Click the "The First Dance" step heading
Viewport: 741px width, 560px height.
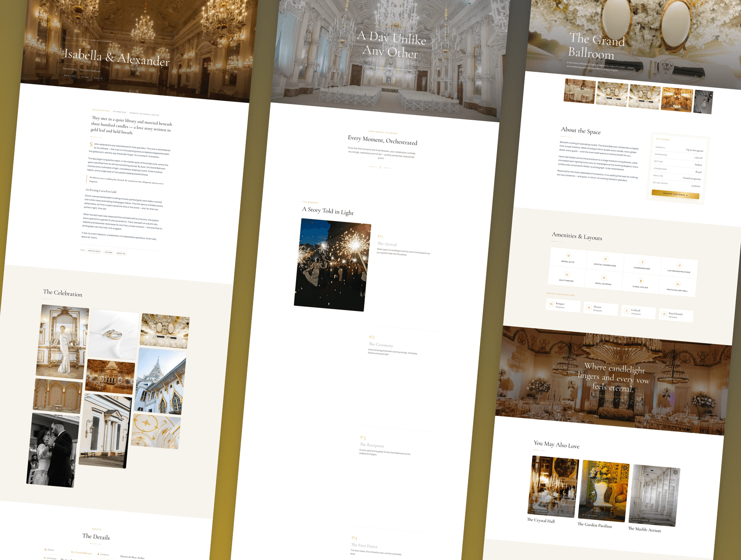[364, 546]
